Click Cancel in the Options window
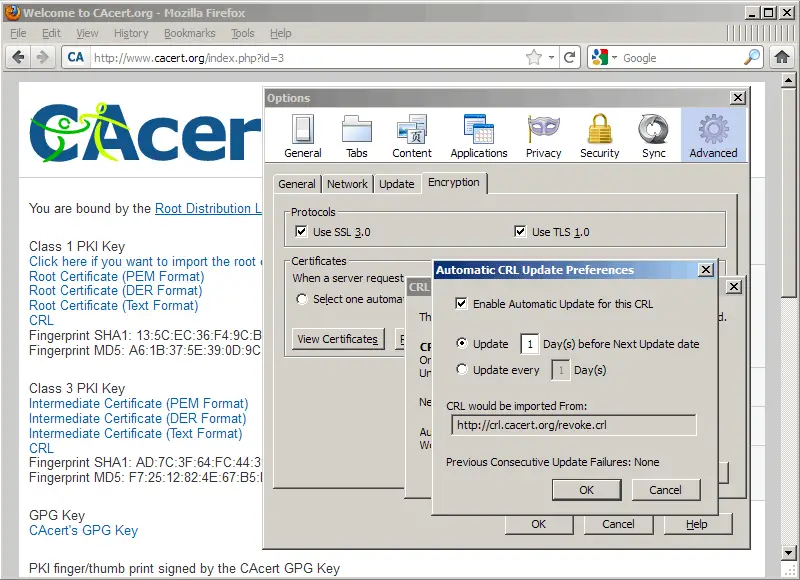This screenshot has height=580, width=800. click(618, 524)
